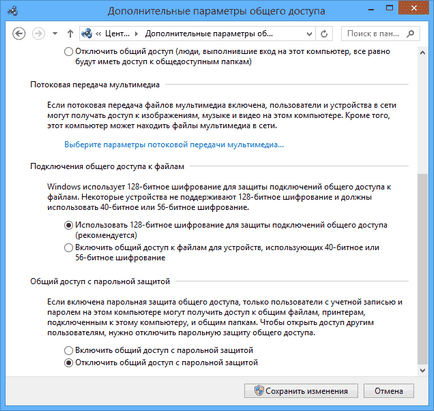This screenshot has height=411, width=434.
Task: Select the 128-bit encryption radio option
Action: click(x=68, y=225)
